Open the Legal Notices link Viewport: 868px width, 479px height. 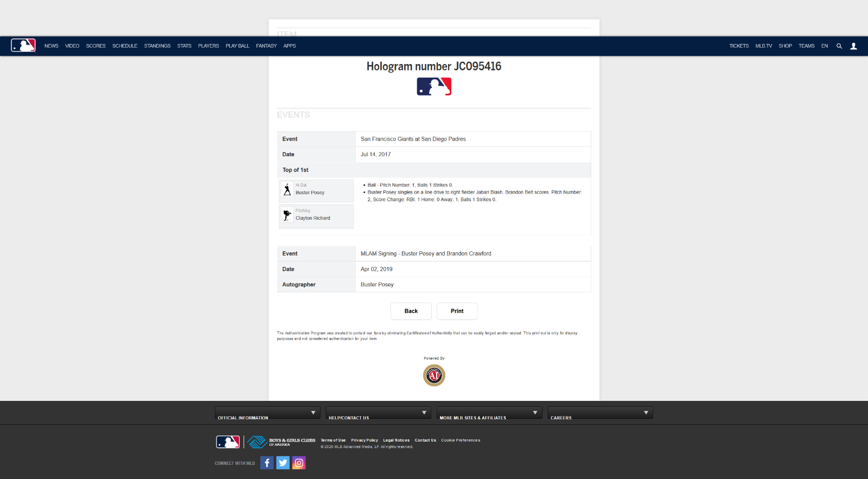coord(397,440)
